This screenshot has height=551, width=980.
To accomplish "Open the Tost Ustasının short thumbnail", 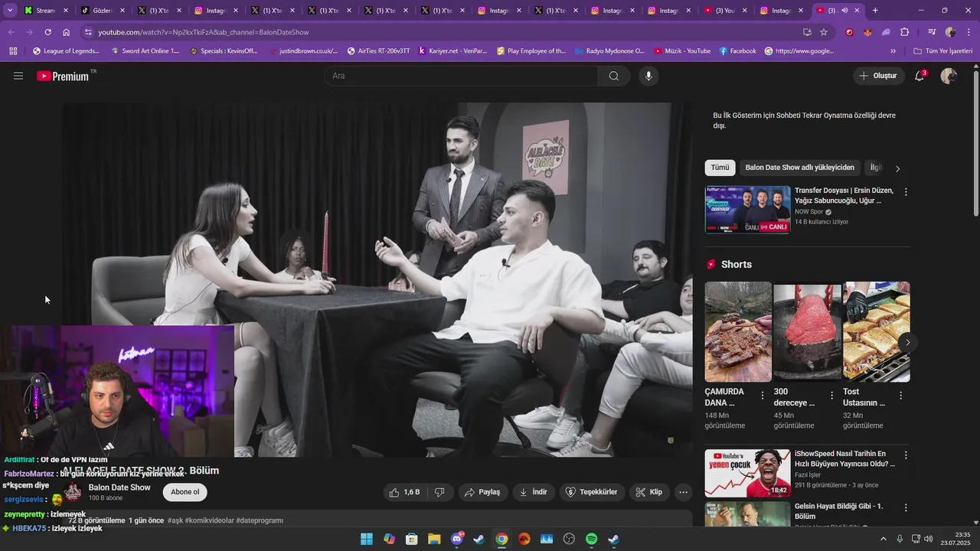I will (x=877, y=331).
